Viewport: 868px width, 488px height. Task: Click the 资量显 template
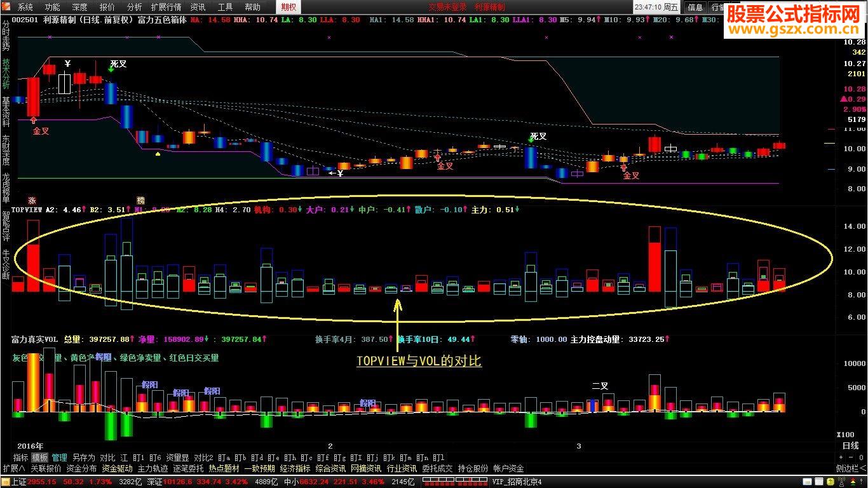(x=177, y=457)
